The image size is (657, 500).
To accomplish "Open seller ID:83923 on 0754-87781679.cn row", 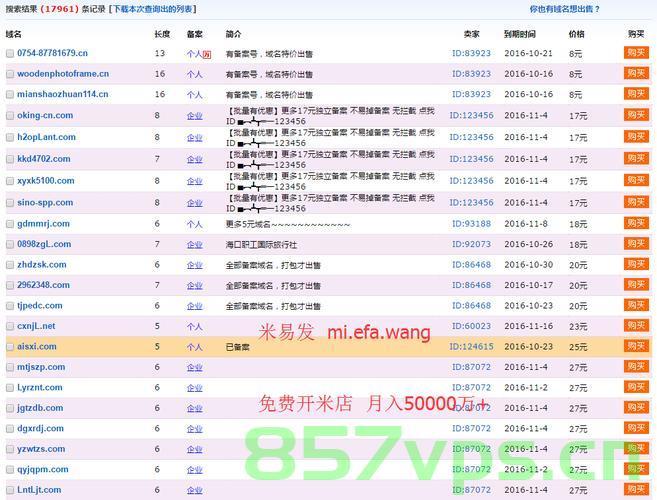I will [471, 53].
